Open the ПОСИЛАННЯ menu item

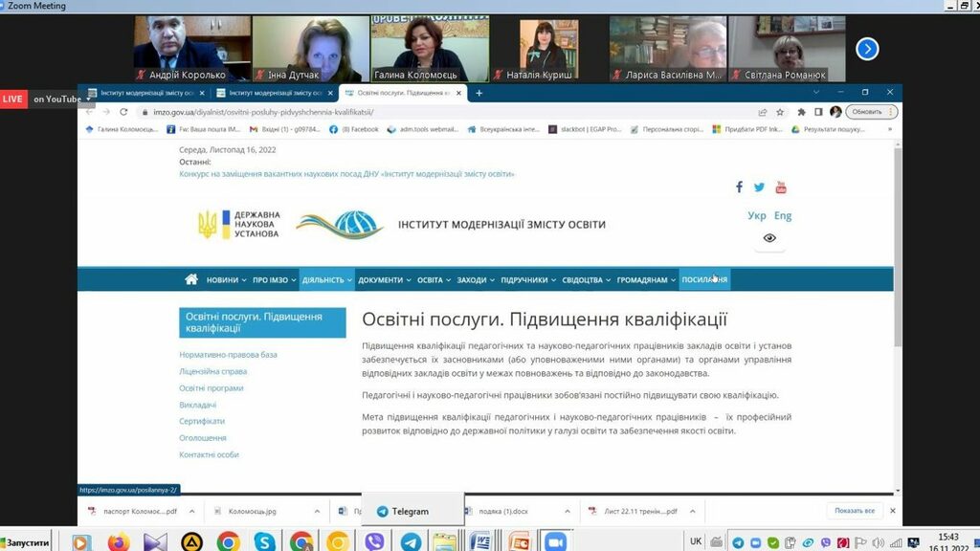coord(704,280)
